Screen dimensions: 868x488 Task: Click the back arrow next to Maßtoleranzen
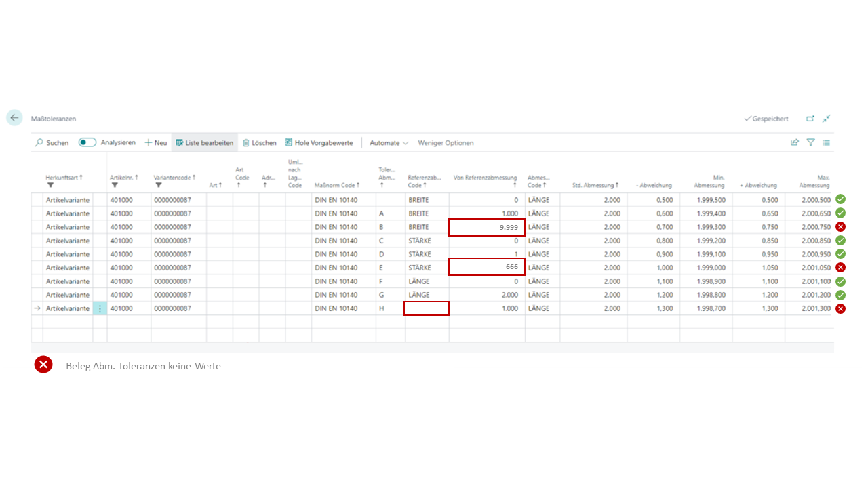point(14,118)
